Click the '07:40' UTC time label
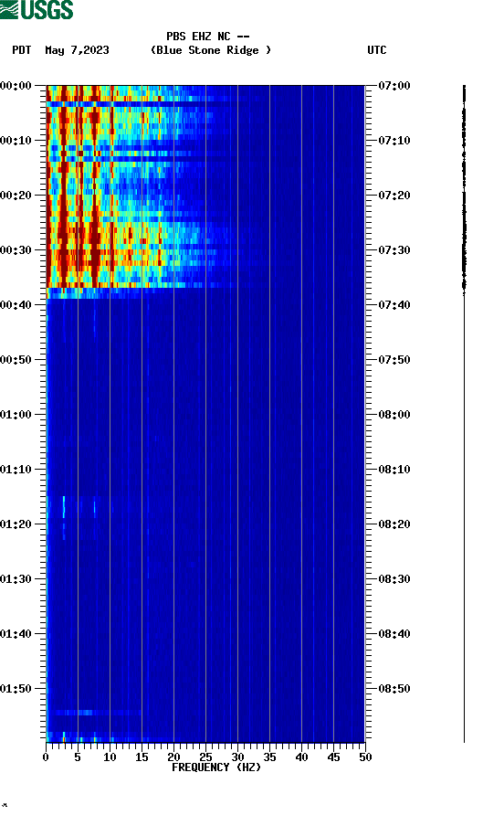 (394, 305)
